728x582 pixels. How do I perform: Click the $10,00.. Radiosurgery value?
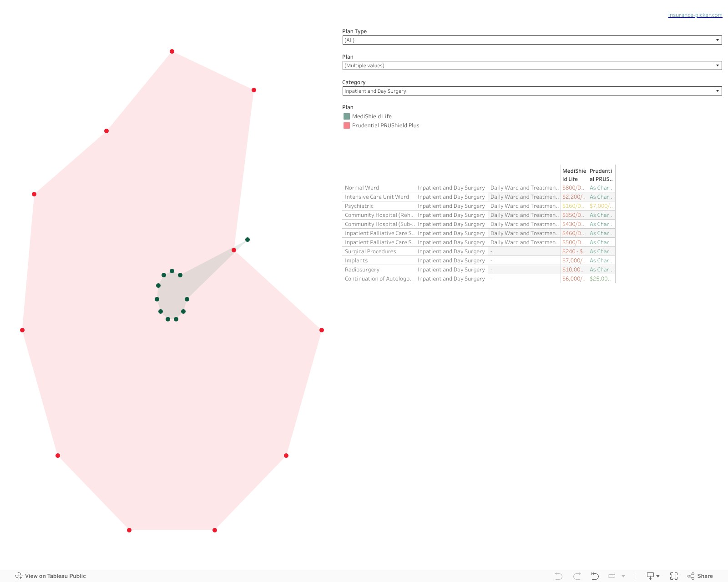(x=573, y=270)
